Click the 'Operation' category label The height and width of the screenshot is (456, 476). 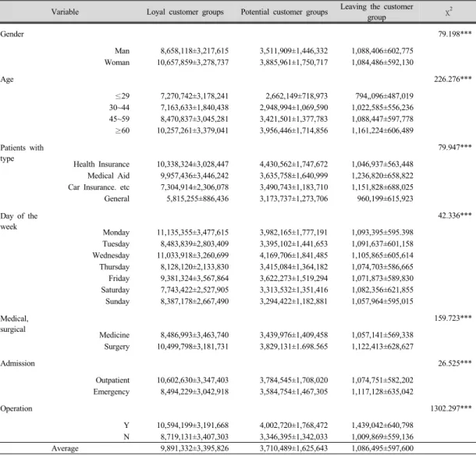pyautogui.click(x=16, y=409)
